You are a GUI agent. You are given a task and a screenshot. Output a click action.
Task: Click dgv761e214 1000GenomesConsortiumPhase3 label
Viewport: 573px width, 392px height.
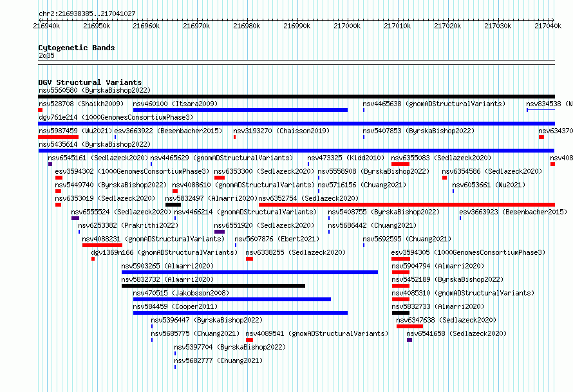pyautogui.click(x=116, y=117)
